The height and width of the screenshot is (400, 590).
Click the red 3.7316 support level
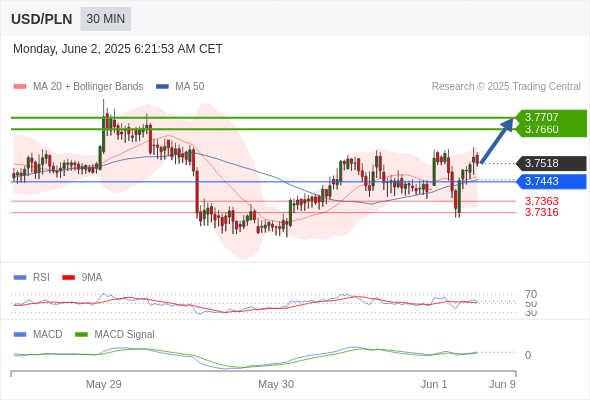(x=541, y=212)
